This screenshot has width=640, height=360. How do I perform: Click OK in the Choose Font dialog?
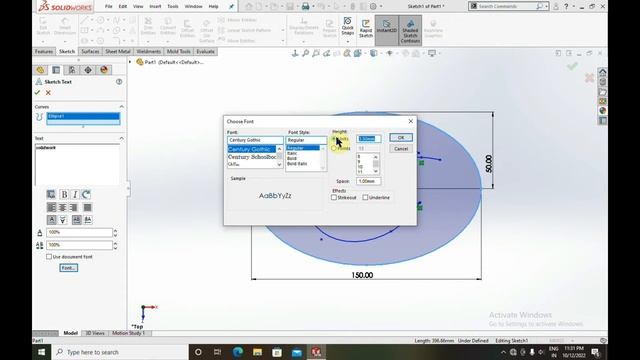pyautogui.click(x=401, y=138)
